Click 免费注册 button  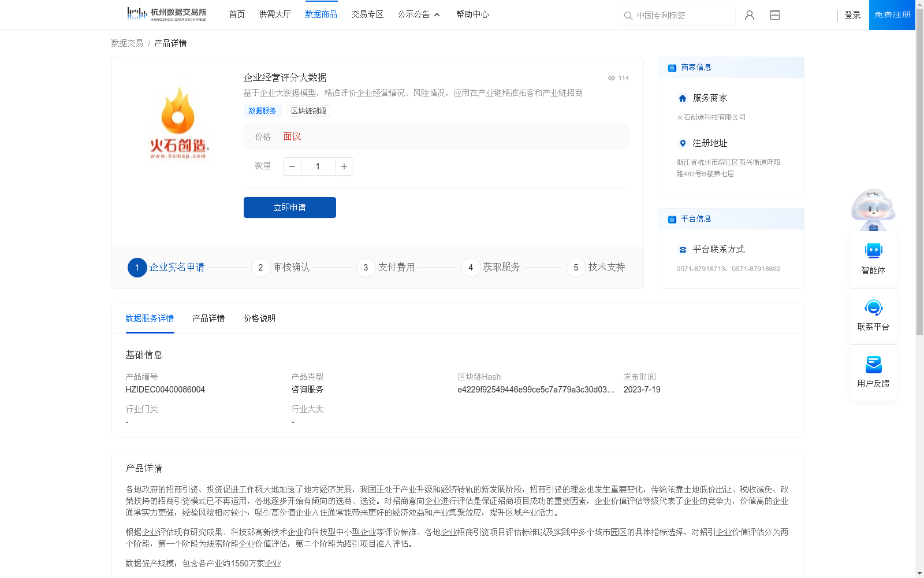(x=892, y=15)
